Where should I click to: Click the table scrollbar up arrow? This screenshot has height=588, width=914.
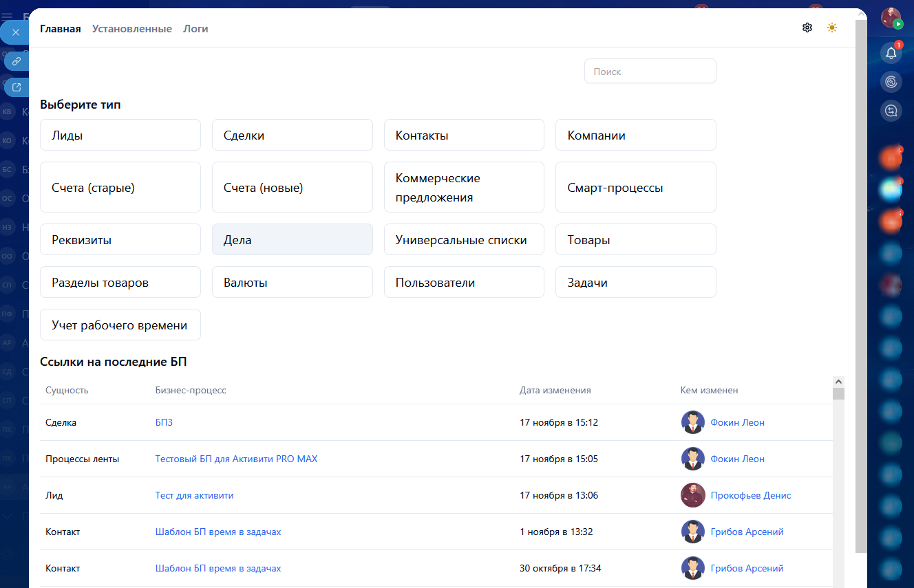coord(838,382)
